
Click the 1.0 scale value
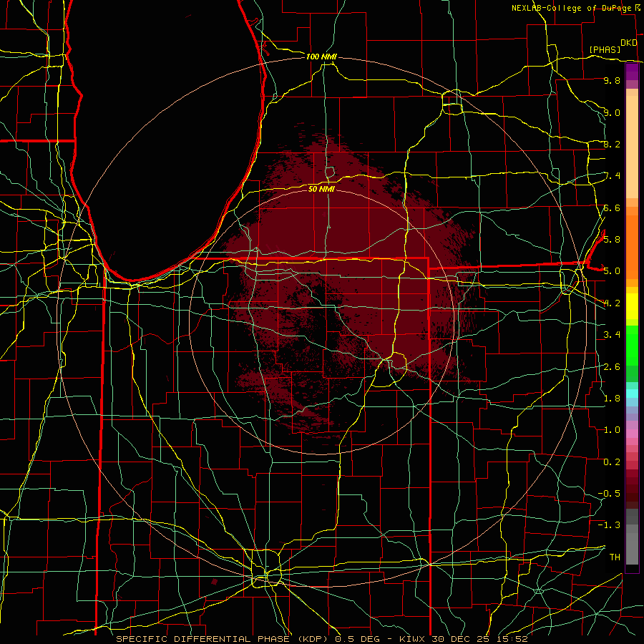(612, 429)
